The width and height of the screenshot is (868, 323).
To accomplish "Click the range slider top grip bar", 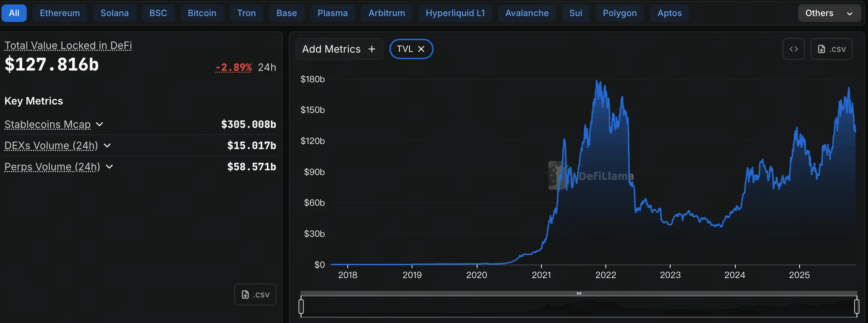I will pos(579,293).
